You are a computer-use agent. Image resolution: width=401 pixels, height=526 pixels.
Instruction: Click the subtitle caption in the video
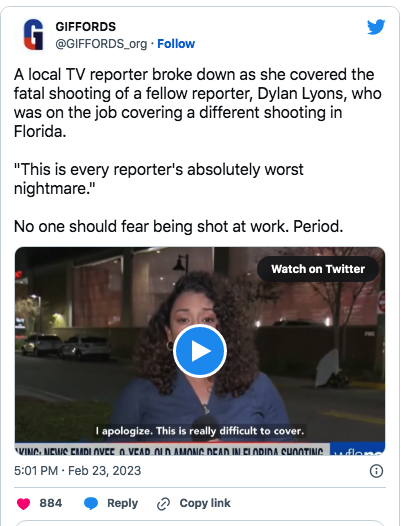click(200, 431)
